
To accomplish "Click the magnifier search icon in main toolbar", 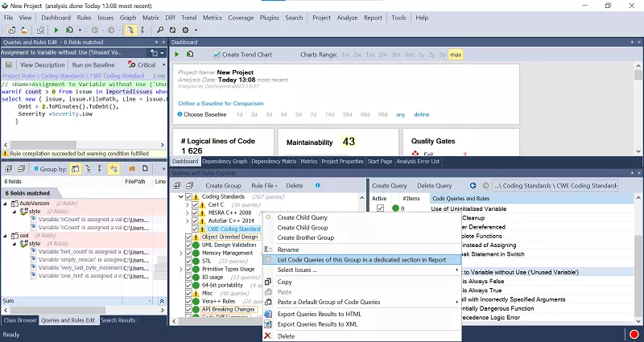I will [x=162, y=30].
